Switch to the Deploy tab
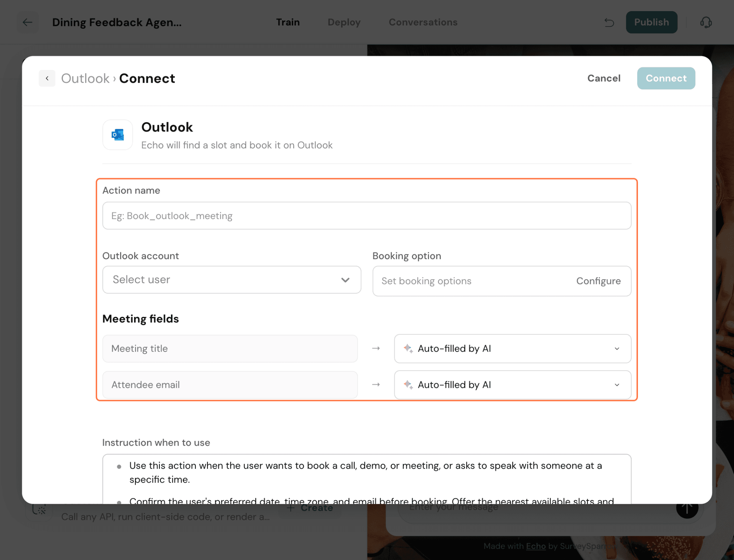The image size is (734, 560). tap(344, 22)
